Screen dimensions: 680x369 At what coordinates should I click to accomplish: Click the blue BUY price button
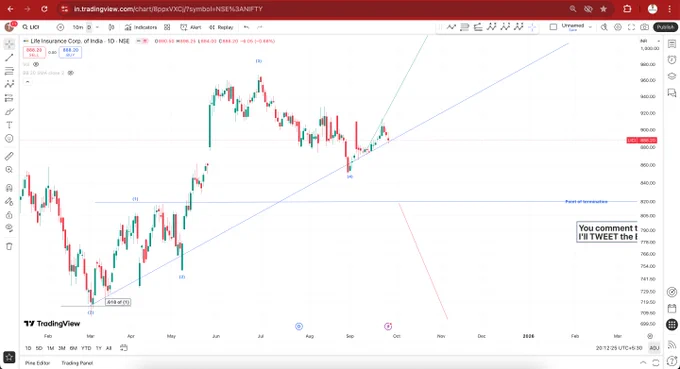(70, 52)
